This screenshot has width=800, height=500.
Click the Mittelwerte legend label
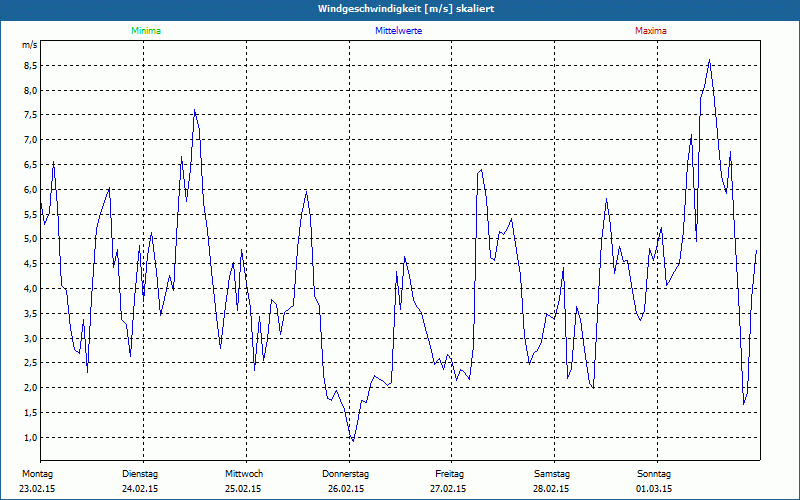[x=398, y=31]
